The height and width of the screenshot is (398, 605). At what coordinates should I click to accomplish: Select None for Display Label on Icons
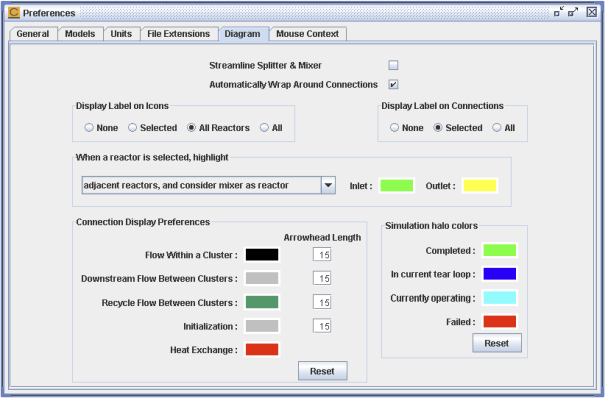click(89, 128)
